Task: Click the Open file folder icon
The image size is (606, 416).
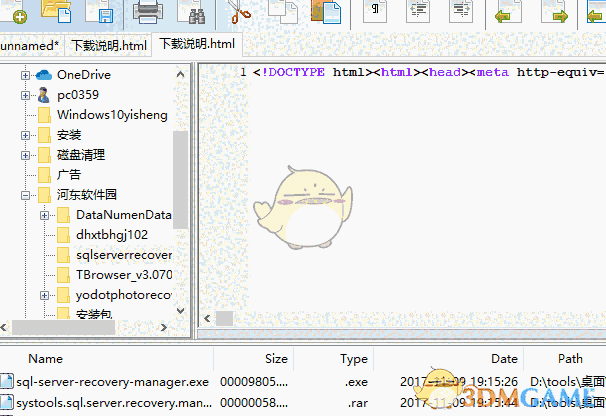Action: pyautogui.click(x=56, y=12)
